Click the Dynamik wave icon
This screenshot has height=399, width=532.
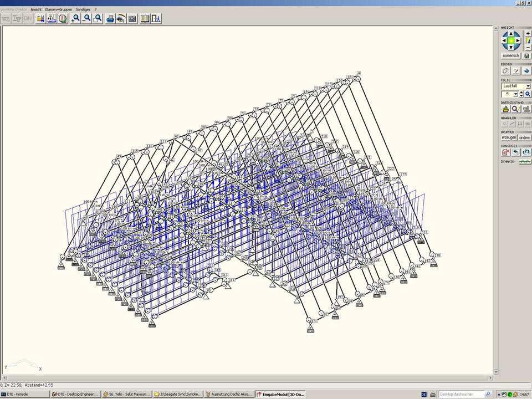[524, 162]
